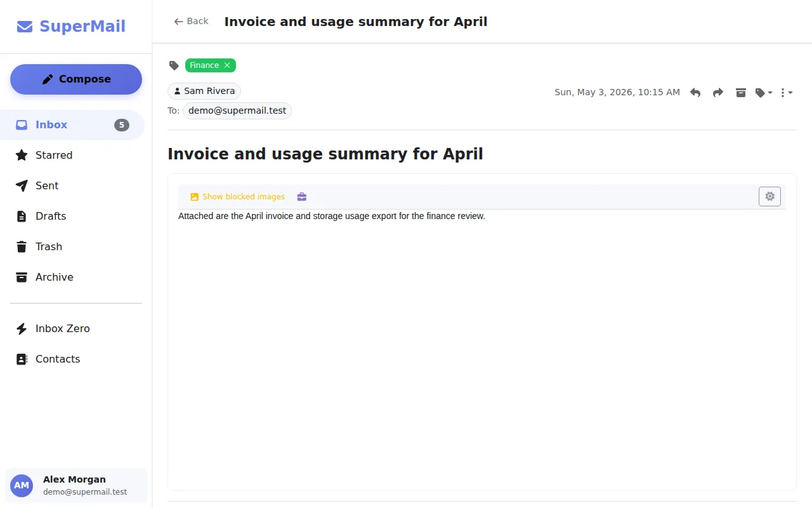Open the Inbox Zero view
The width and height of the screenshot is (812, 508).
click(72, 329)
